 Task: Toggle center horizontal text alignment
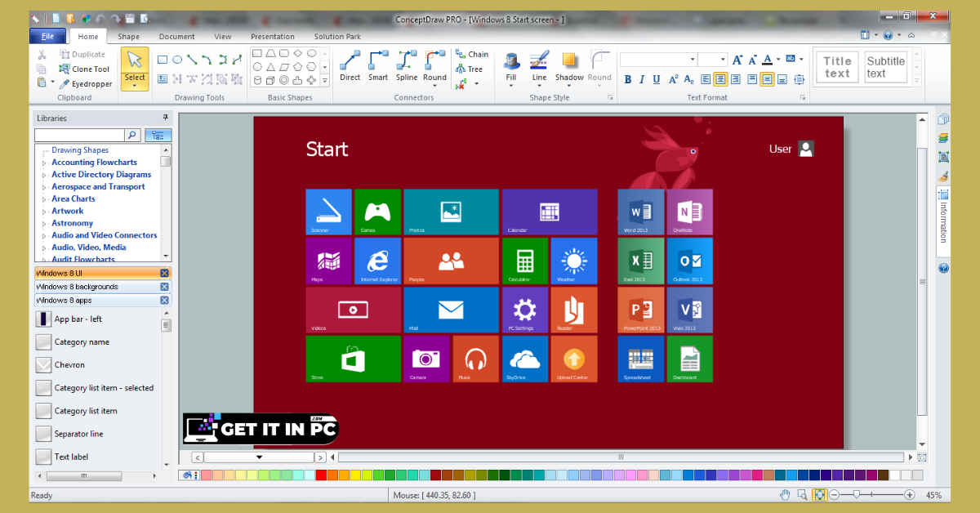point(720,79)
